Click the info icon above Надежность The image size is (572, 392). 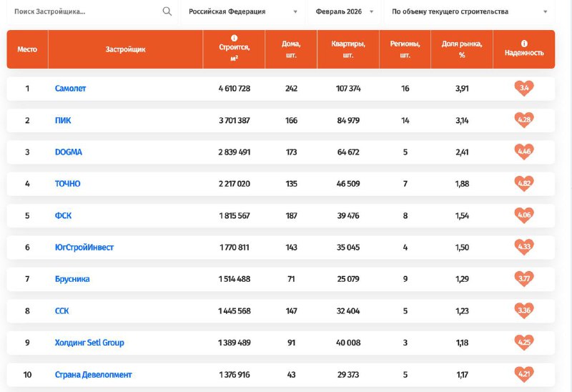(524, 43)
